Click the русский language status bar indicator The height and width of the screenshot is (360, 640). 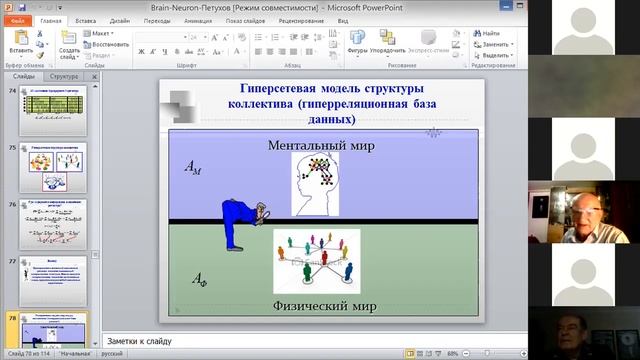pos(112,353)
